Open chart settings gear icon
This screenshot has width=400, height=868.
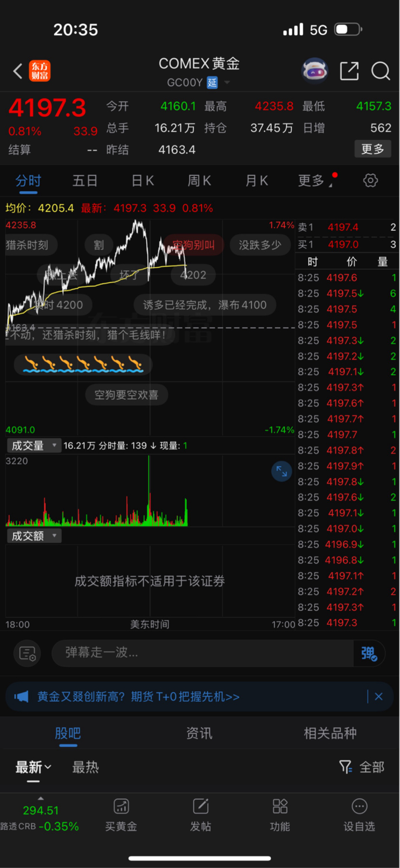point(370,180)
